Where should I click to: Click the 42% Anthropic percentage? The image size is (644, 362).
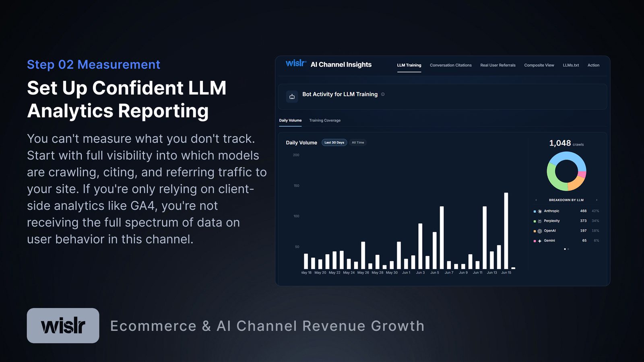(x=595, y=211)
